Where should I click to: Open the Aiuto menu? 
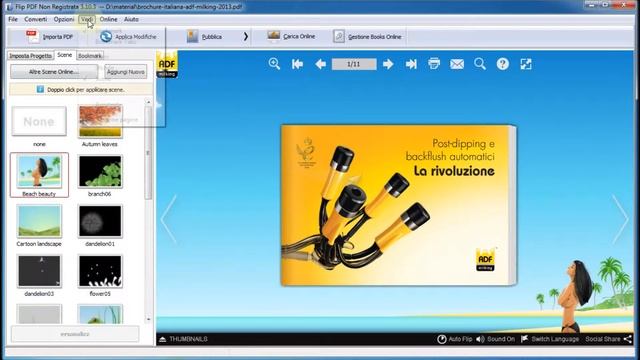[x=131, y=19]
